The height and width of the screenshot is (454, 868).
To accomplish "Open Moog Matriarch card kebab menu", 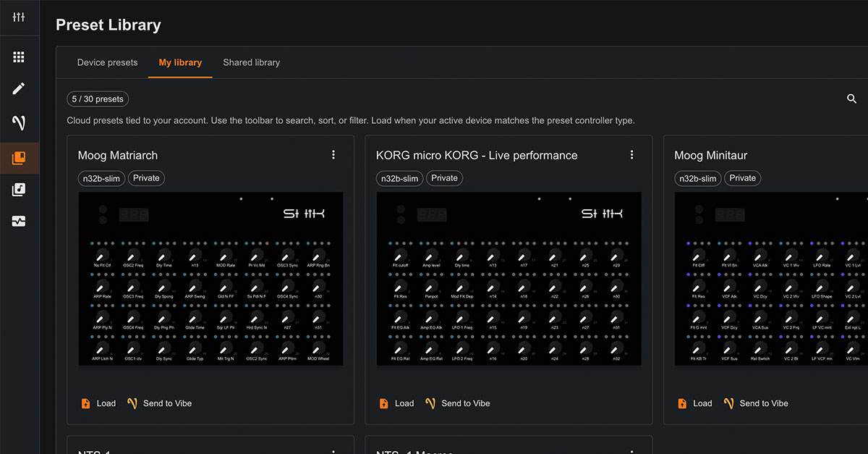I will pos(333,155).
